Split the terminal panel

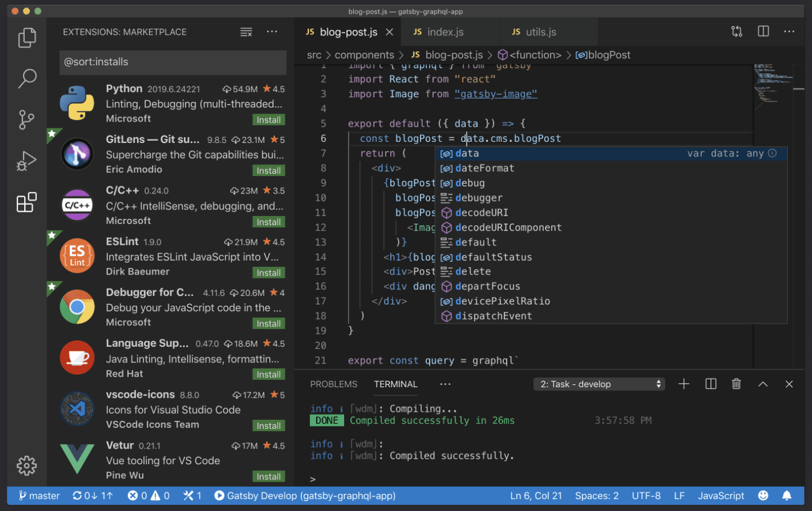[711, 384]
